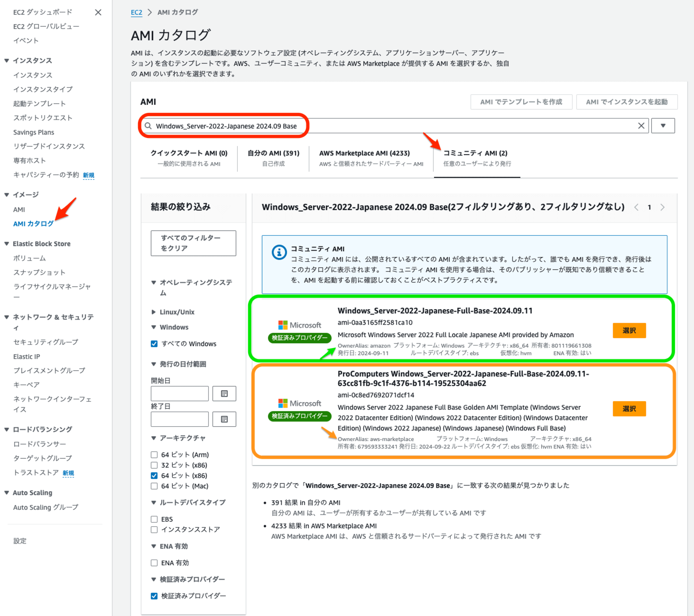Open the start date calendar picker
Image resolution: width=694 pixels, height=616 pixels.
pyautogui.click(x=224, y=394)
